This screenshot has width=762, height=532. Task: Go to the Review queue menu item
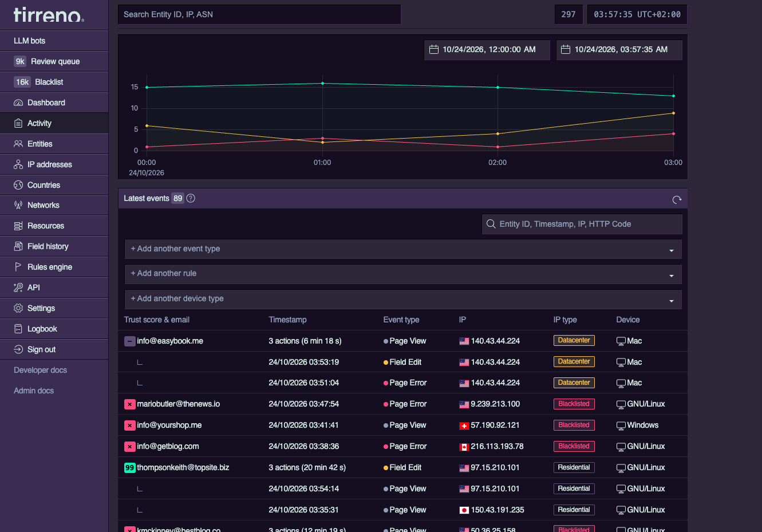(x=54, y=61)
